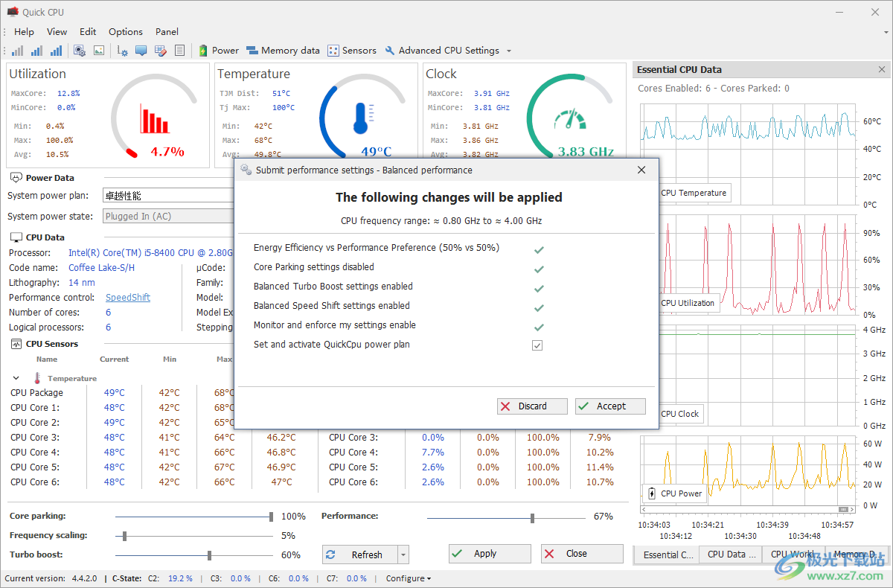Click the second half-blue bar-chart toolbar icon
This screenshot has width=893, height=588.
pos(36,51)
